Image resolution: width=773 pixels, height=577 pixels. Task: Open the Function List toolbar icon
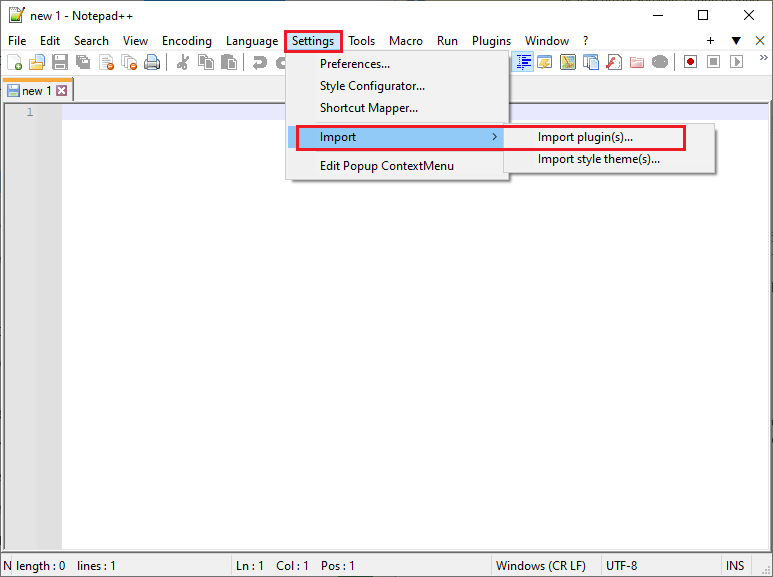coord(614,62)
